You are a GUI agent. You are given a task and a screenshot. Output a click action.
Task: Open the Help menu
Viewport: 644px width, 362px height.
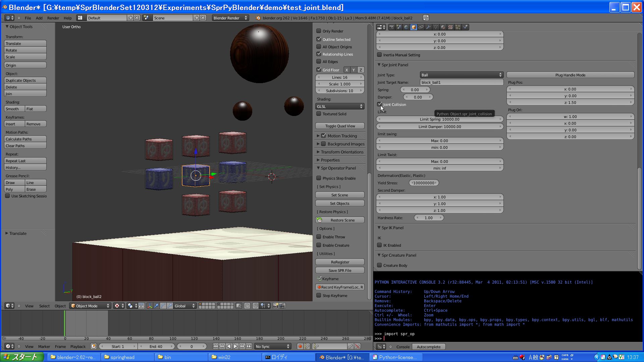pyautogui.click(x=67, y=18)
